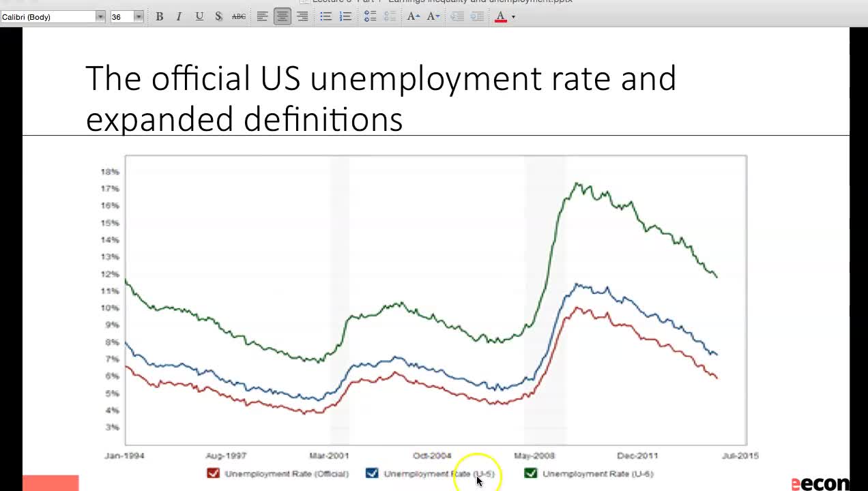The width and height of the screenshot is (868, 491).
Task: Click the 'Jul-2015' x-axis label
Action: tap(740, 456)
